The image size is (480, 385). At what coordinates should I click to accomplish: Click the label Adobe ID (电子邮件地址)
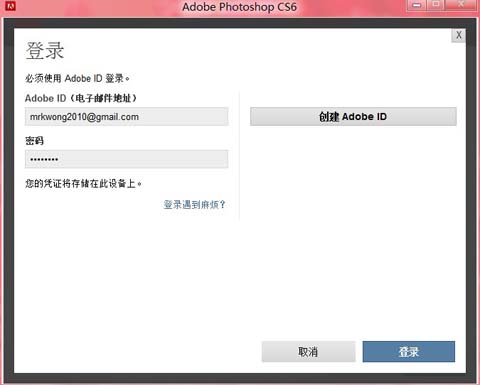click(81, 98)
